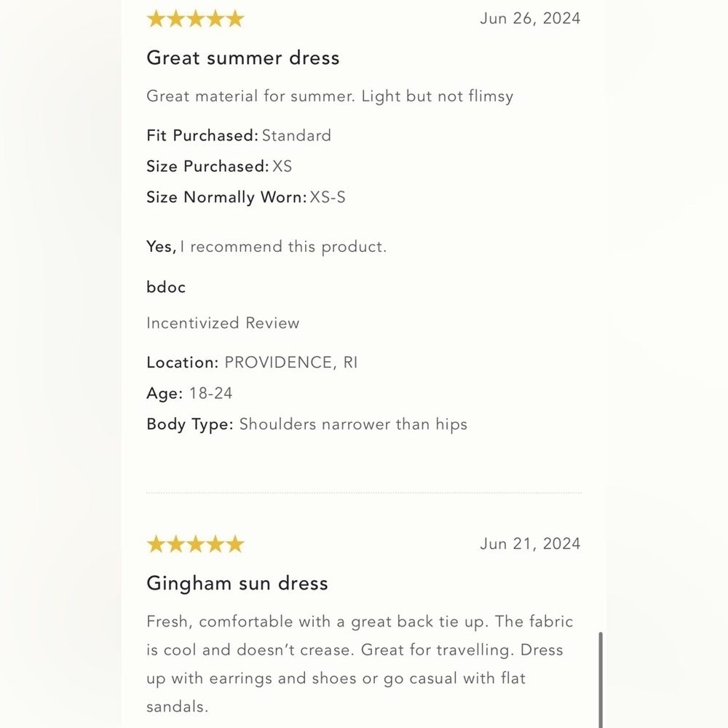Click the Jun 21, 2024 review date
The image size is (728, 728).
tap(530, 544)
